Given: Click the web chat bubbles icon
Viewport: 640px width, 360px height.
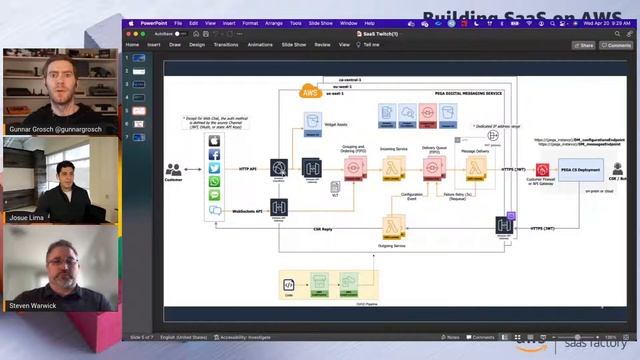Looking at the screenshot, I should coord(215,210).
